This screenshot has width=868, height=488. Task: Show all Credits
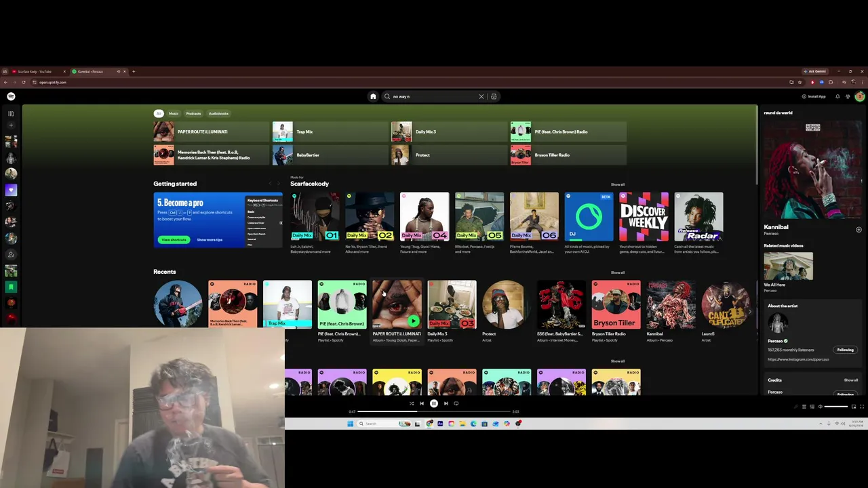click(851, 380)
